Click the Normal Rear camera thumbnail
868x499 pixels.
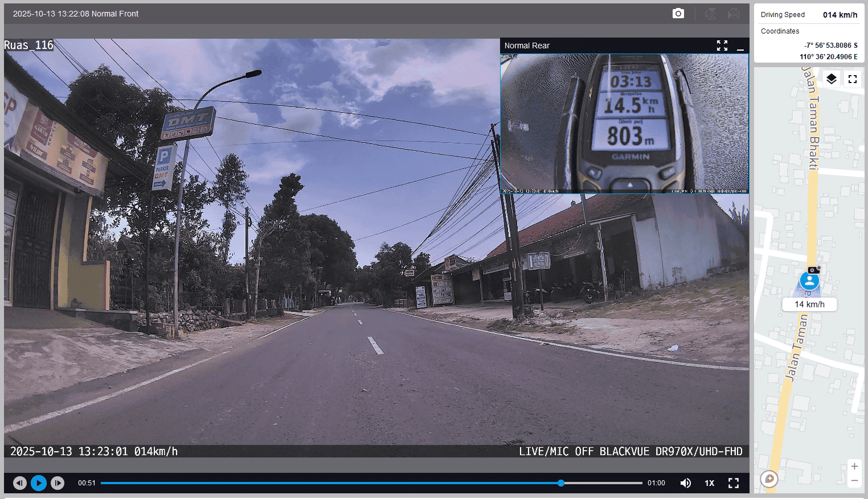click(x=624, y=124)
